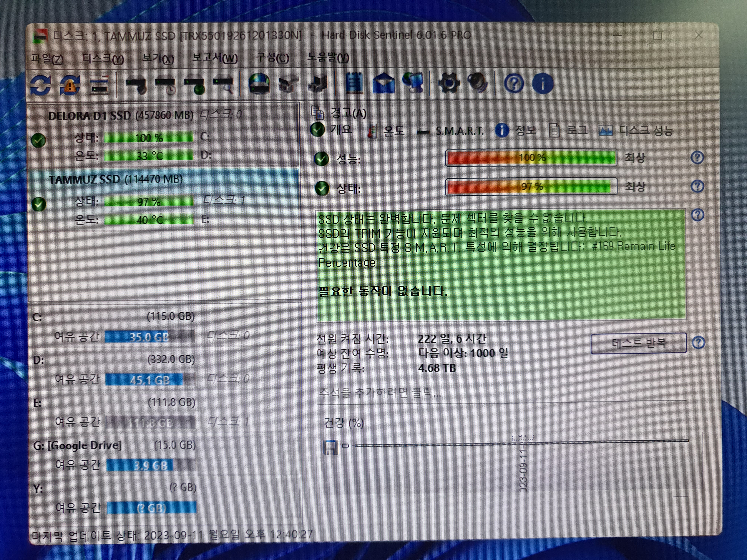Click the short self-test disk icon with stethoscope

(136, 85)
